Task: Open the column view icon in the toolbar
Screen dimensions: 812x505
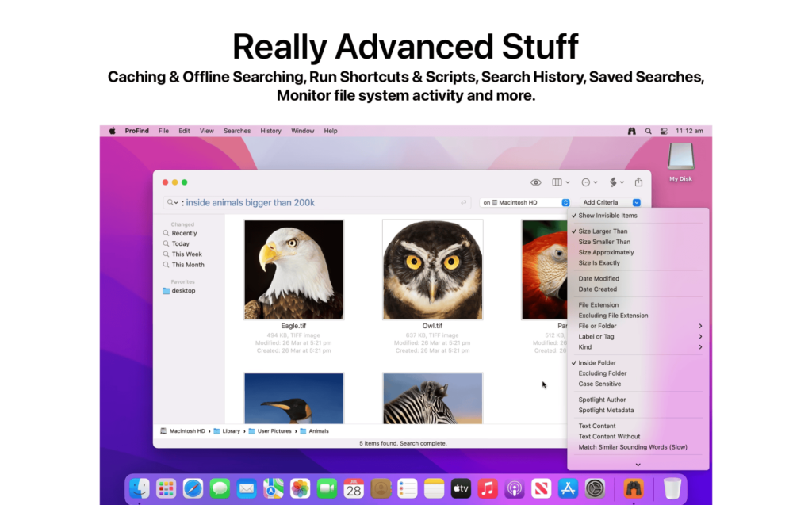Action: tap(557, 182)
